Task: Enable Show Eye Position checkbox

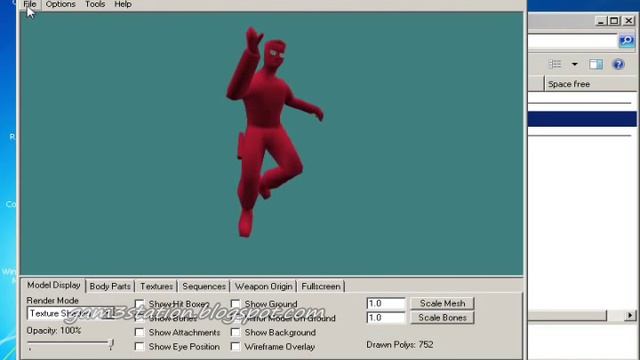Action: click(139, 347)
